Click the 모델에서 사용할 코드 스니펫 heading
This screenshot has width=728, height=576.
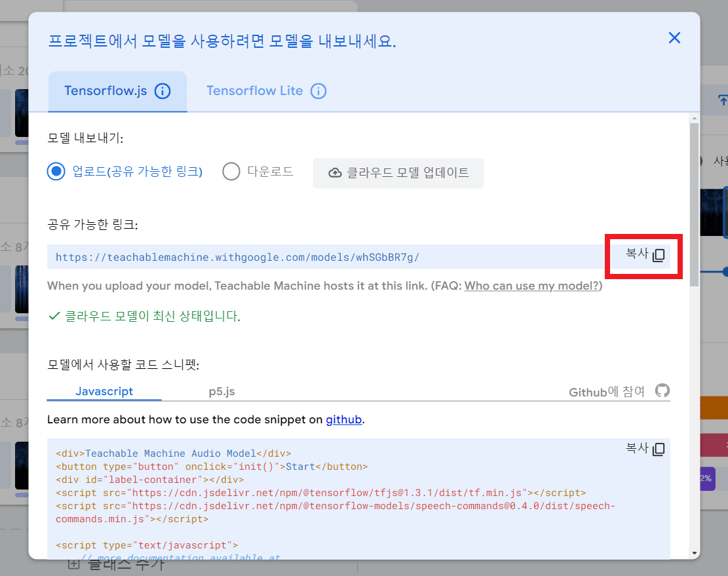pos(123,365)
